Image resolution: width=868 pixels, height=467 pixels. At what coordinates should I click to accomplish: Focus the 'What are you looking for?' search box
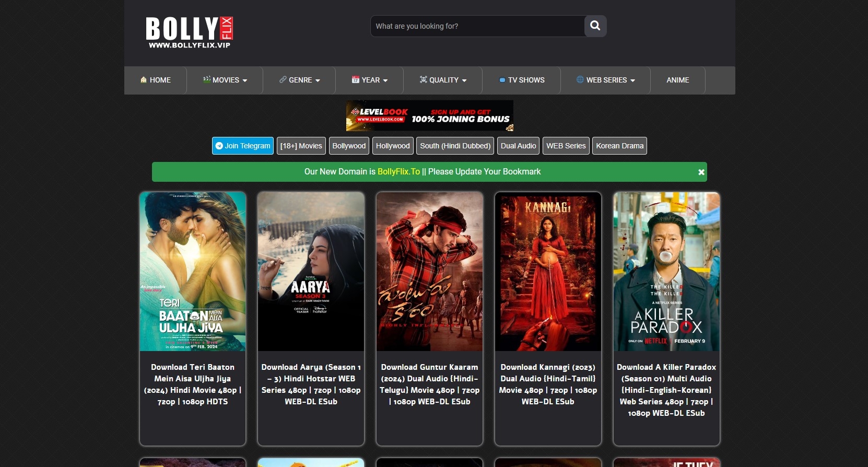477,26
